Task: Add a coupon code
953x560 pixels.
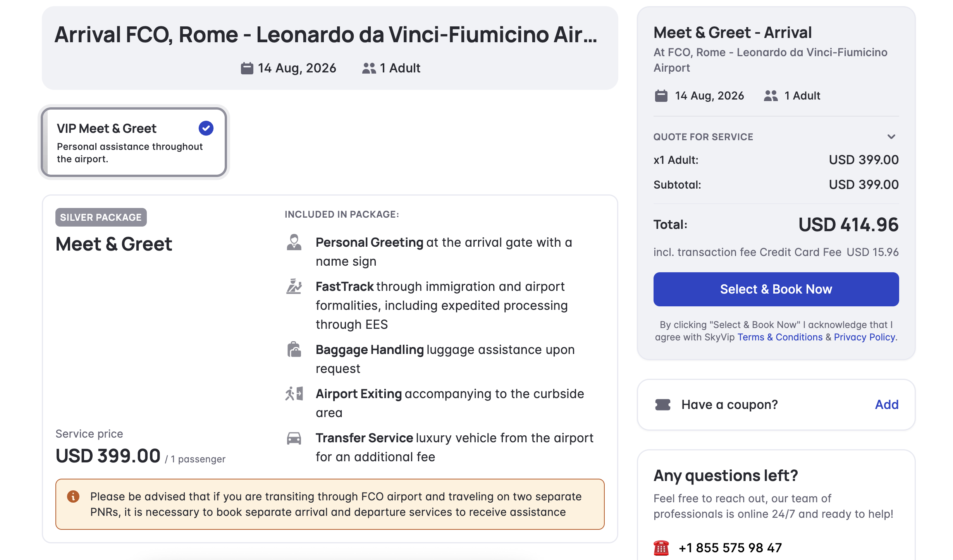Action: [x=887, y=405]
